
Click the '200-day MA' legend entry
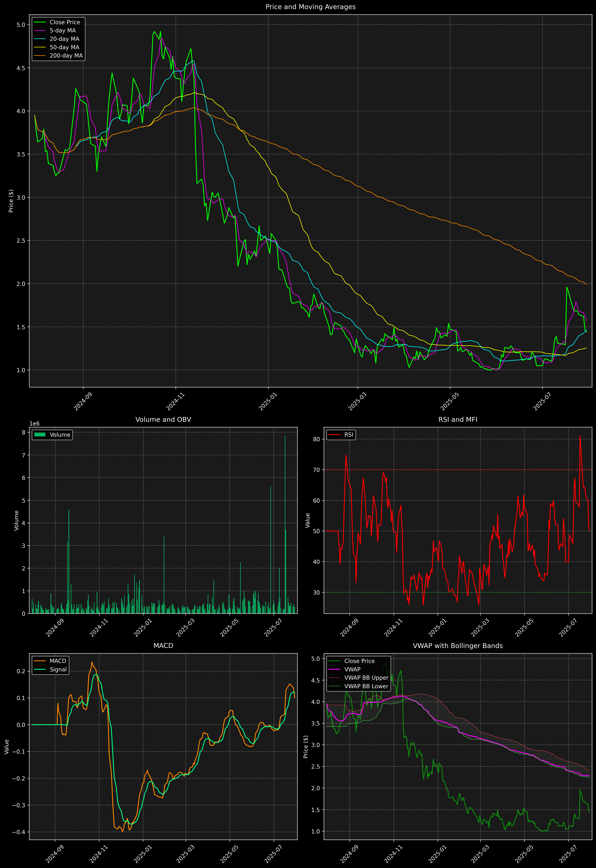pos(58,56)
